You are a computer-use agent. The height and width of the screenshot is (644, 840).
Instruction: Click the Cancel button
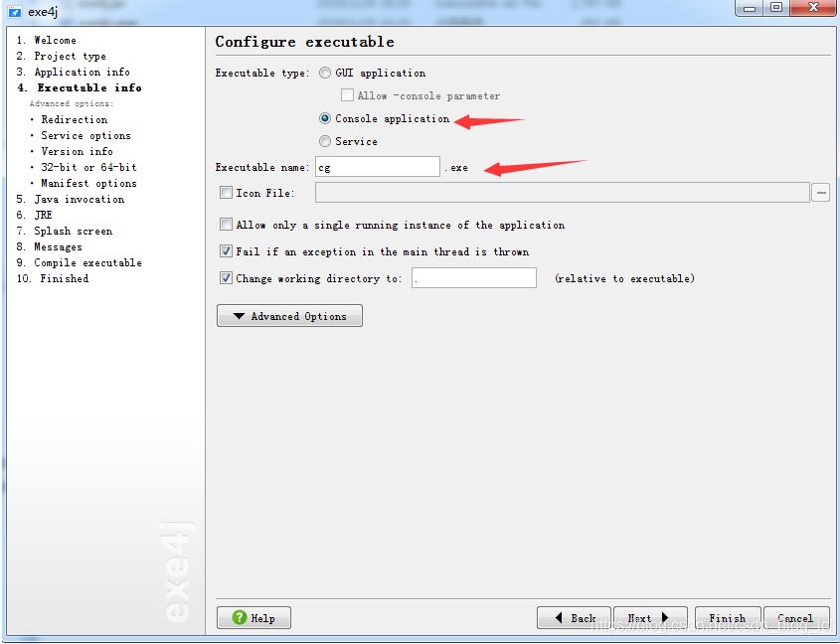pyautogui.click(x=796, y=618)
